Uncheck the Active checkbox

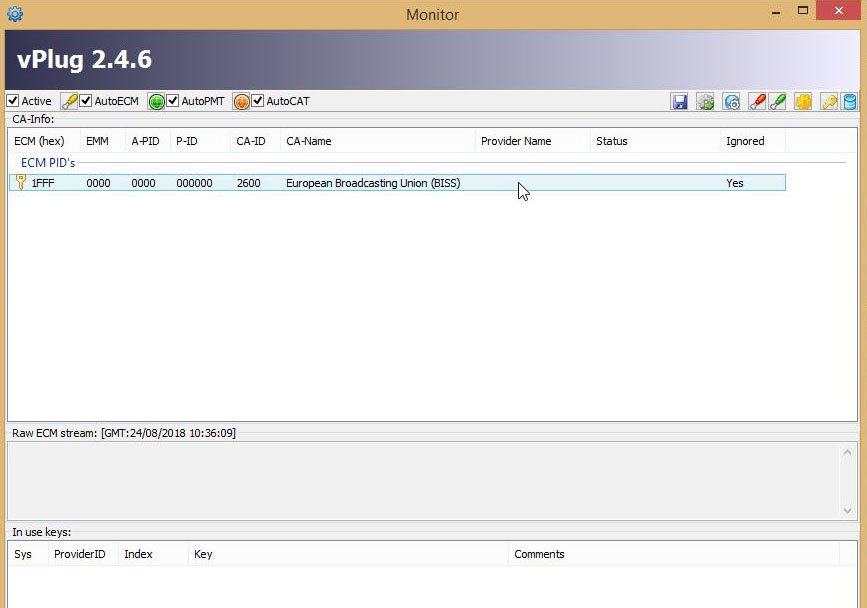(x=13, y=101)
